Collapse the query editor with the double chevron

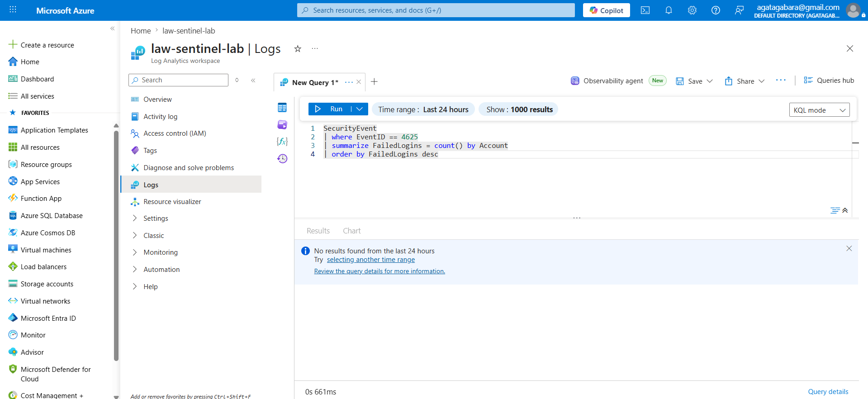click(x=845, y=210)
